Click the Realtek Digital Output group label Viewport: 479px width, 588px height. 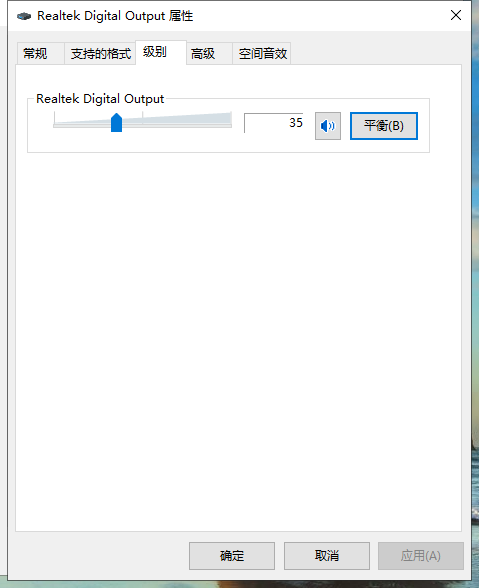pos(100,99)
